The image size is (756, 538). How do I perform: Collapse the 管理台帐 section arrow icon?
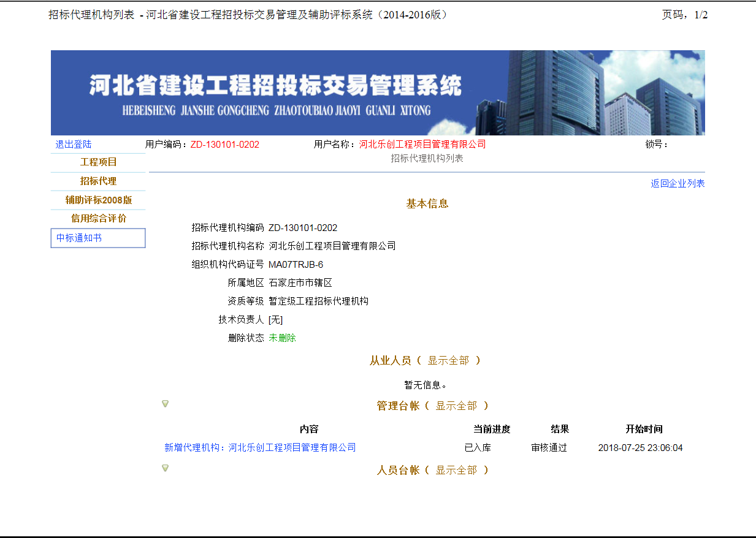click(165, 404)
